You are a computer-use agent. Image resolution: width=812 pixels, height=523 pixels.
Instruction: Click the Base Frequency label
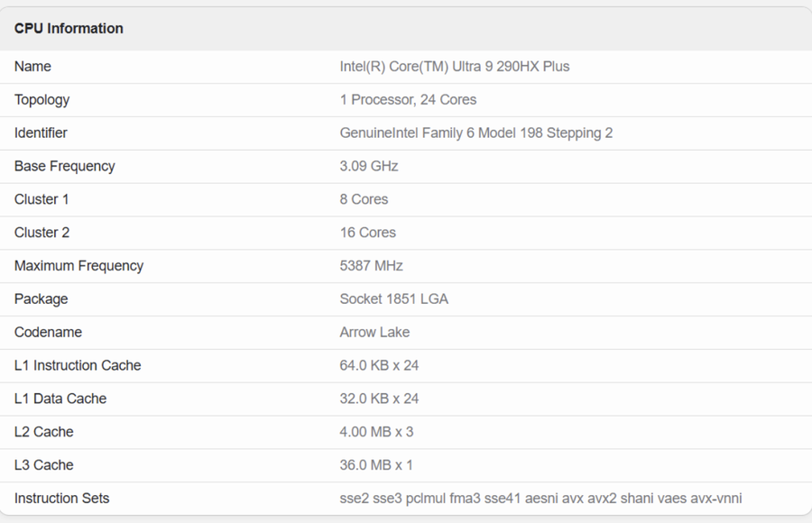pos(64,167)
